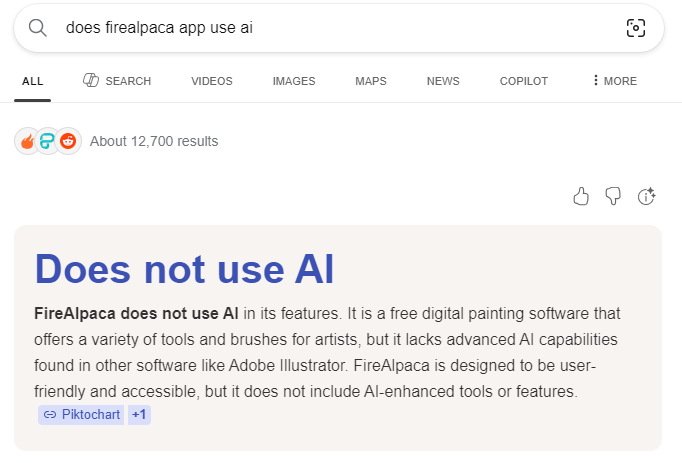Image resolution: width=682 pixels, height=463 pixels.
Task: Give the answer a thumbs down
Action: [x=614, y=196]
